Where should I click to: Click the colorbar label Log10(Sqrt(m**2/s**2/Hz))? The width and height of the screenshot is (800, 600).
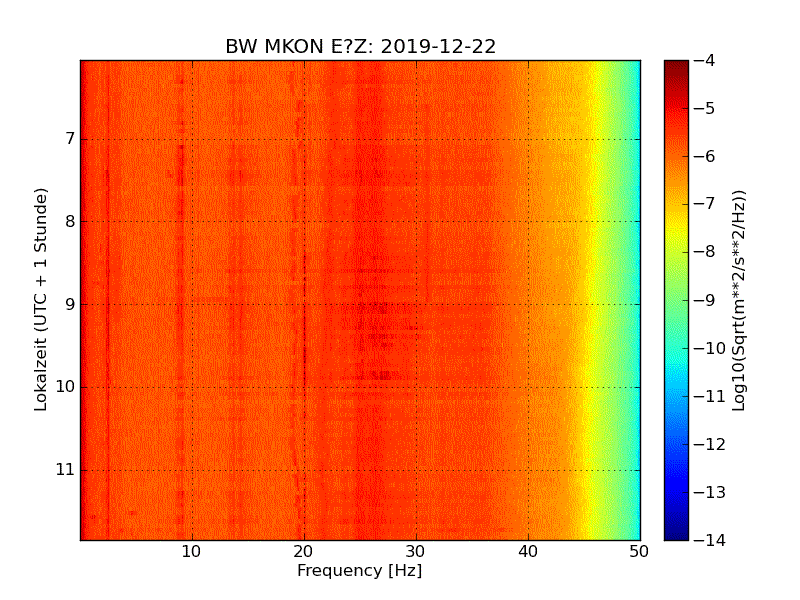[x=739, y=301]
